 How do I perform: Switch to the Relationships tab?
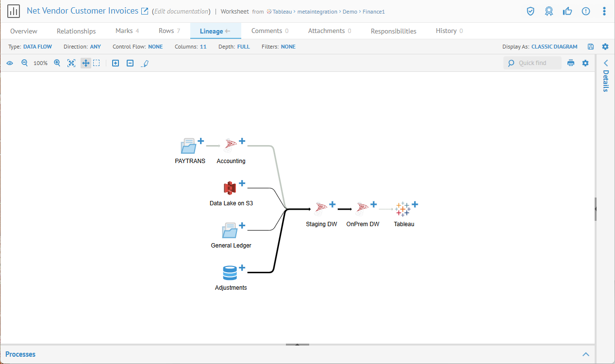click(76, 31)
